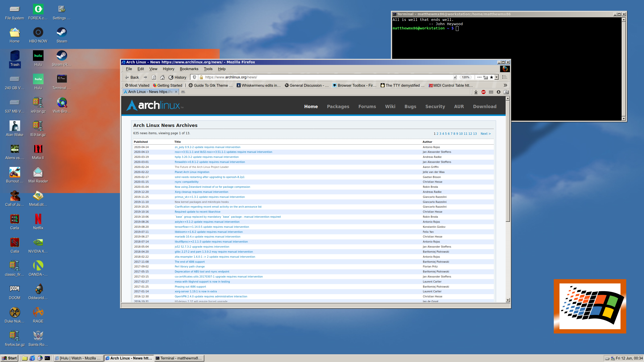This screenshot has width=644, height=362.
Task: Open page actions three-dots icon
Action: 479,77
